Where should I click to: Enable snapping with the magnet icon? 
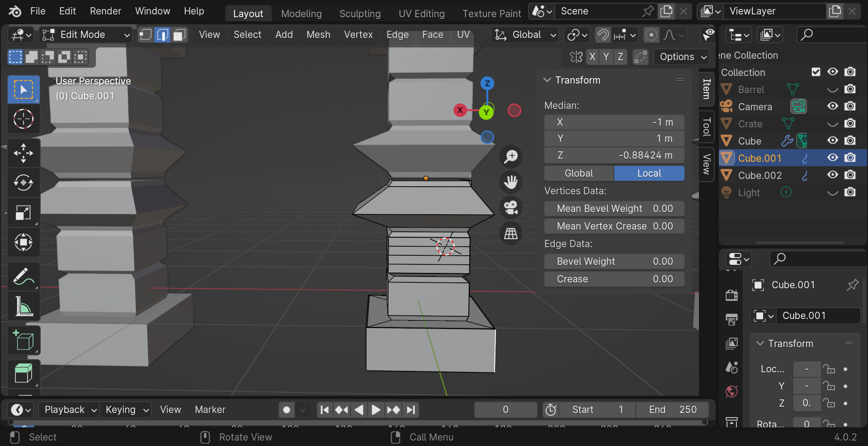pyautogui.click(x=603, y=34)
